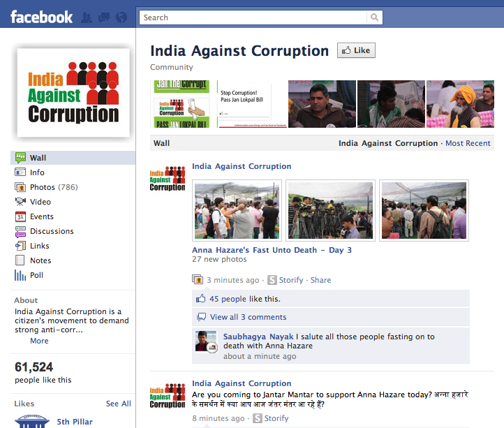The image size is (504, 428).
Task: Click the Events calendar icon
Action: tap(20, 216)
